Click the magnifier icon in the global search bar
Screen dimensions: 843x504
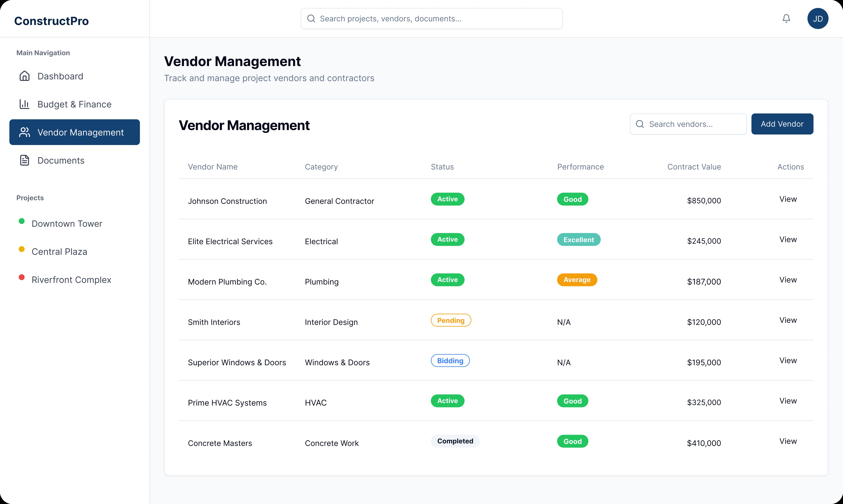[x=311, y=18]
